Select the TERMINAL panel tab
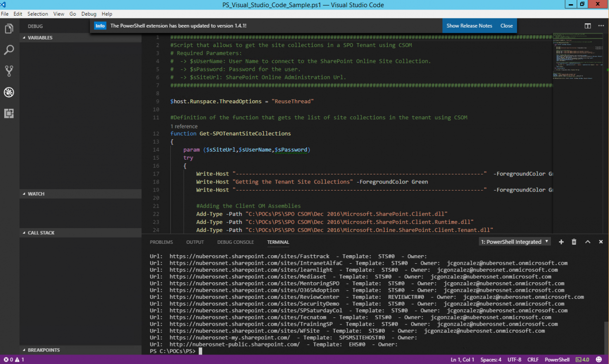 point(278,242)
